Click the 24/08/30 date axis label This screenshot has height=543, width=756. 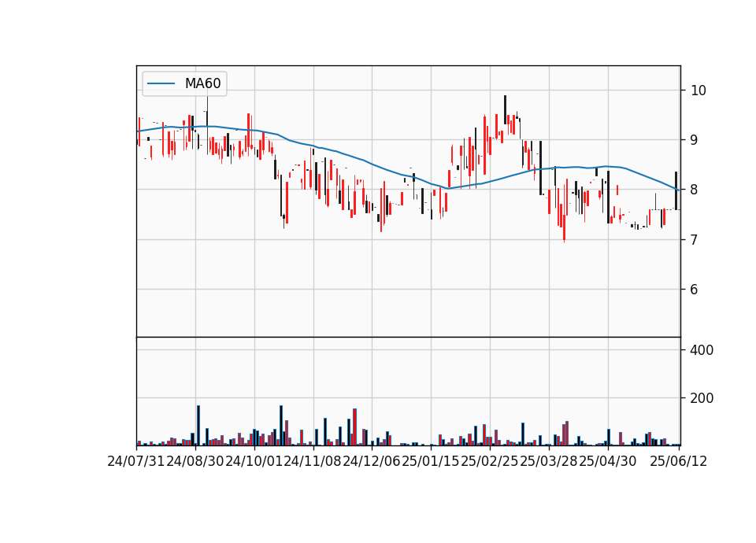(x=195, y=461)
